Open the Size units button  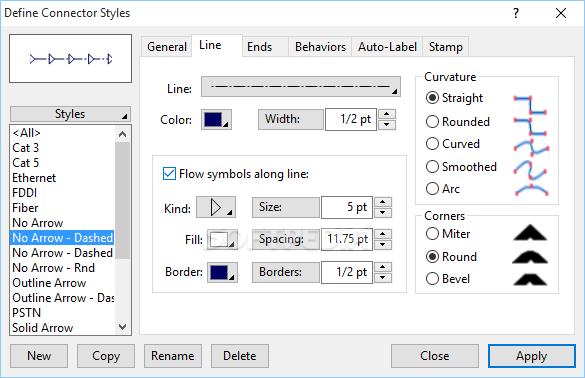pyautogui.click(x=286, y=207)
